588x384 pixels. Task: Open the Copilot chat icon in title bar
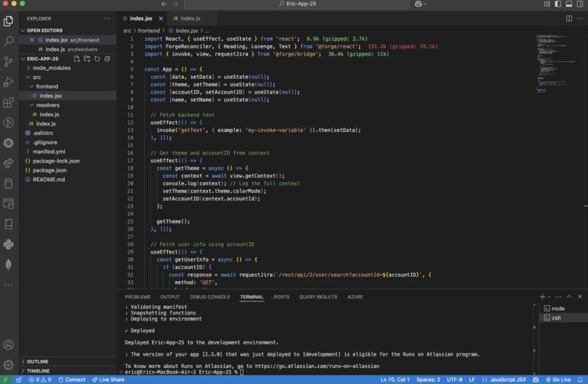click(419, 4)
